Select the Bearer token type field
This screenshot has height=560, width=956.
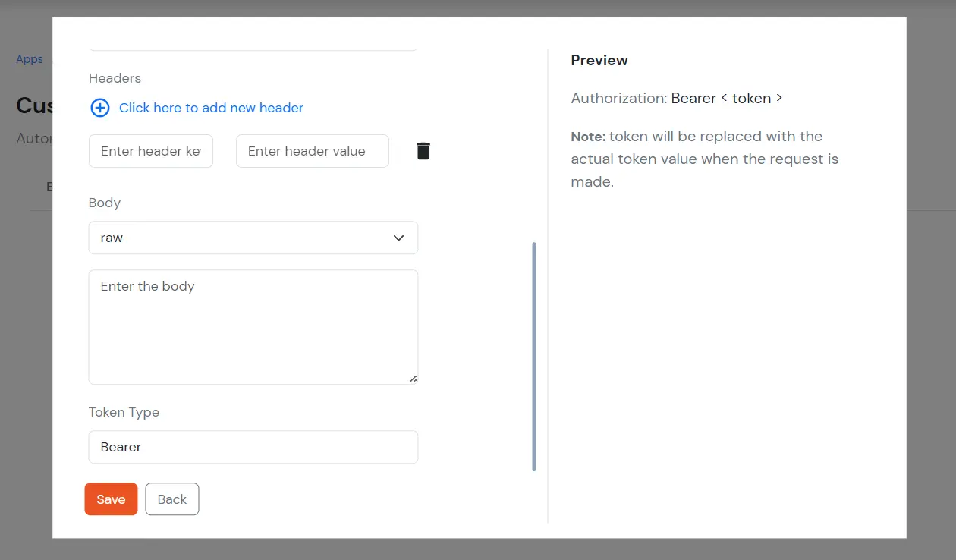point(253,447)
